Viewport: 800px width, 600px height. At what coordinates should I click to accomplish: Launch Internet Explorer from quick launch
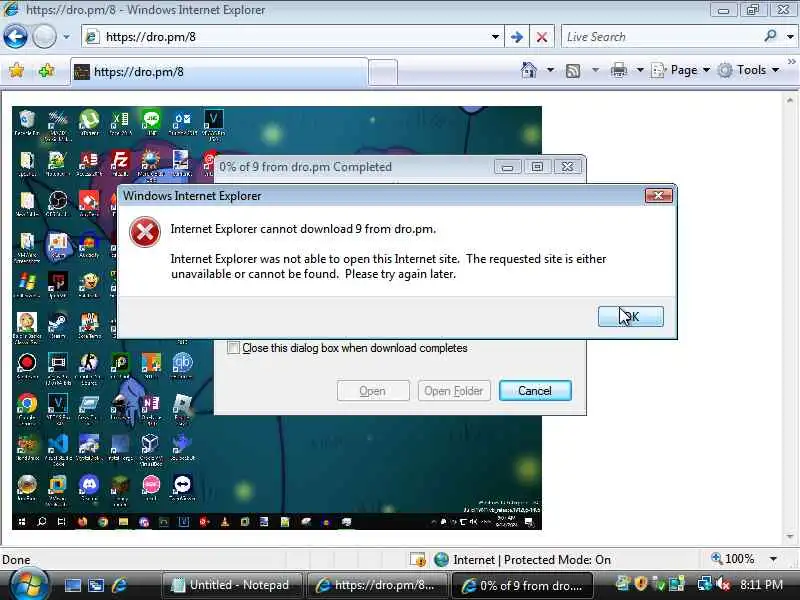point(119,585)
